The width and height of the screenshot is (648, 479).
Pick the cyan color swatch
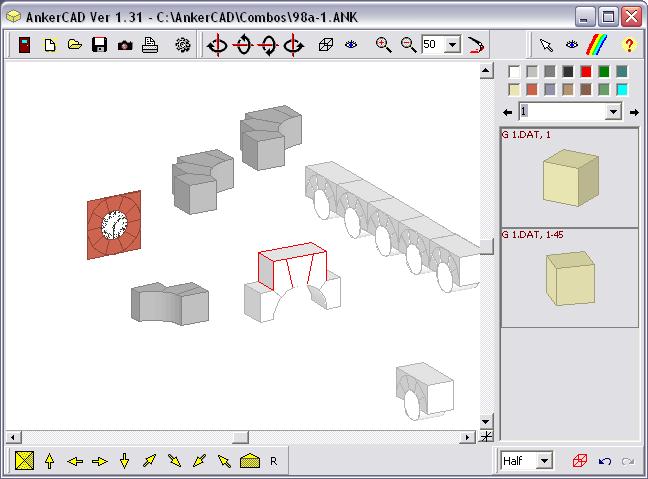[622, 90]
